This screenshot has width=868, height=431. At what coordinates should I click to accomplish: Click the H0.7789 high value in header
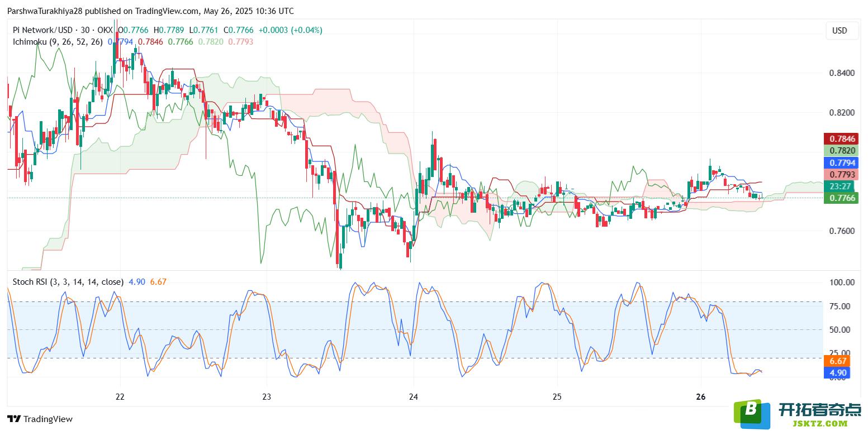tap(170, 30)
